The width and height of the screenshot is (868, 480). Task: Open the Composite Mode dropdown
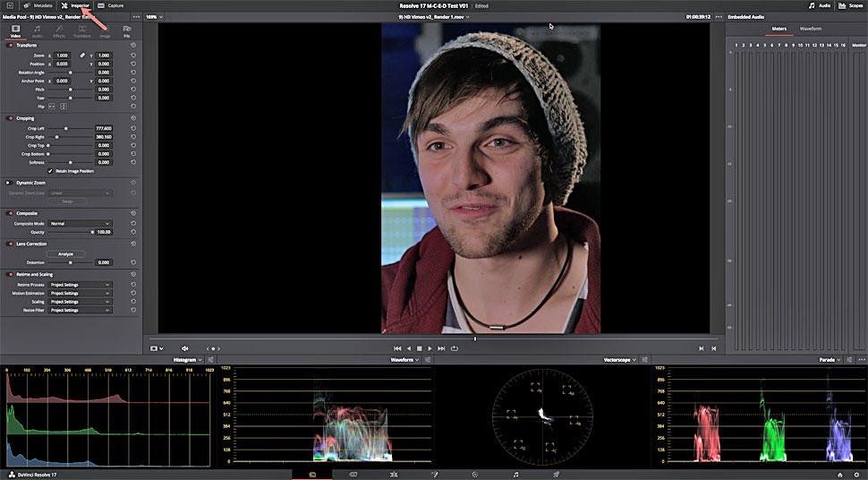click(80, 223)
